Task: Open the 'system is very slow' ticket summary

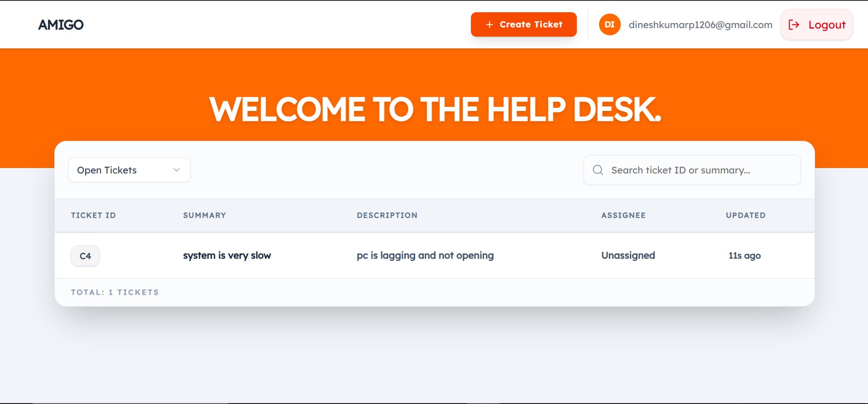Action: [227, 255]
